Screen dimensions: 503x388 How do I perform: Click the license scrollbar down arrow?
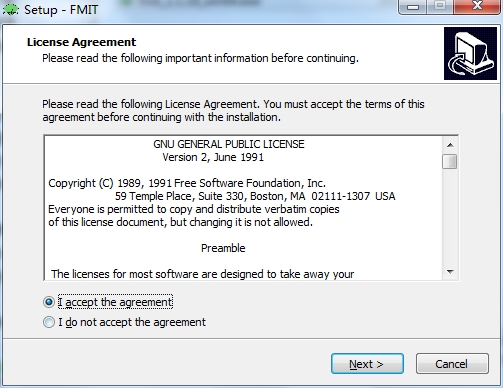tap(450, 272)
